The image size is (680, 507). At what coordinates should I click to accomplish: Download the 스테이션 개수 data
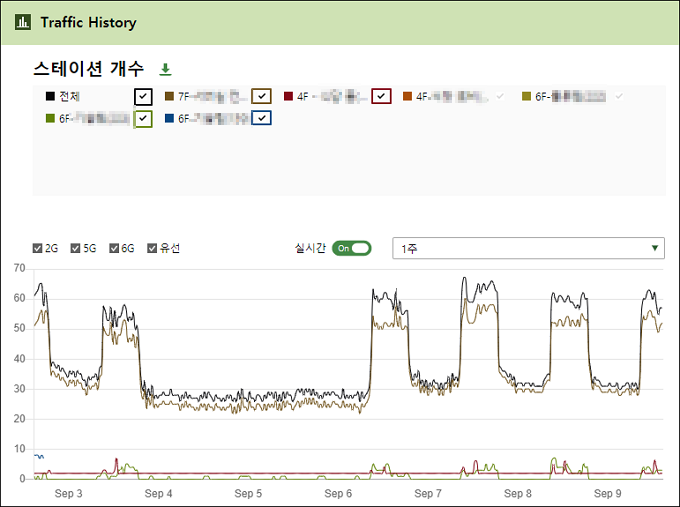pos(165,69)
